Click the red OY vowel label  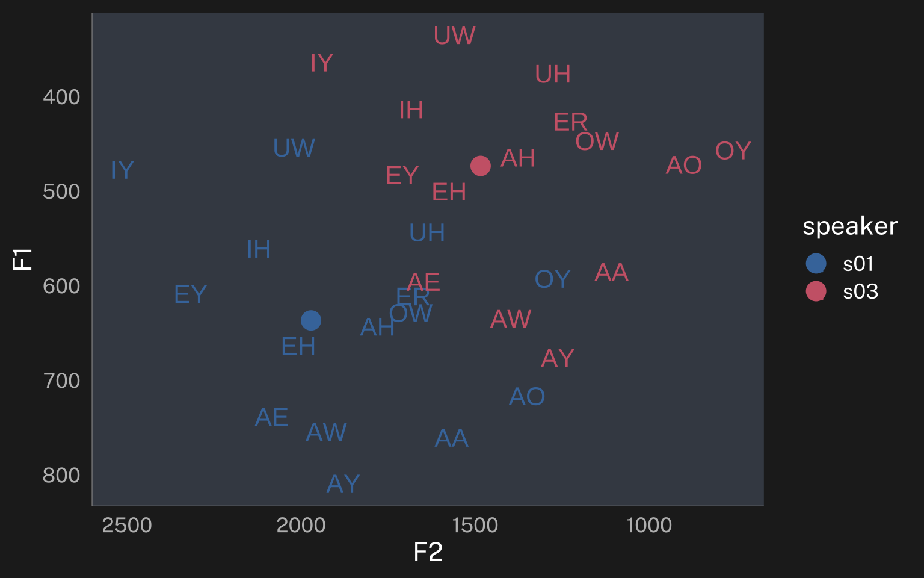733,151
